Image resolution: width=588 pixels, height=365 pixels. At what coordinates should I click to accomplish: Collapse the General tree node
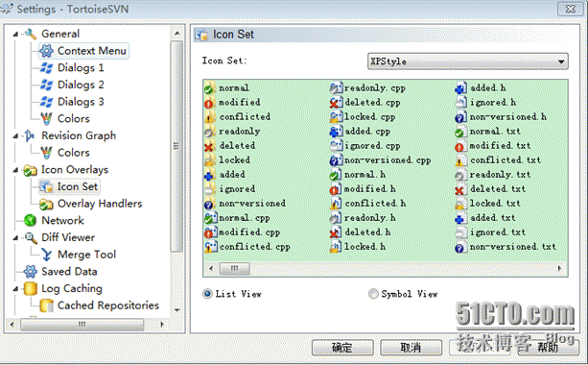(15, 35)
